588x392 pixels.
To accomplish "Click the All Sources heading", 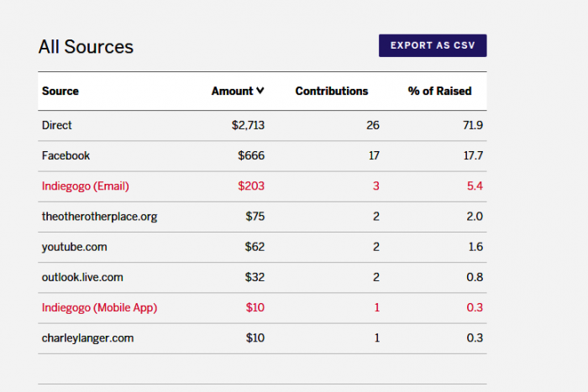I will (x=86, y=47).
